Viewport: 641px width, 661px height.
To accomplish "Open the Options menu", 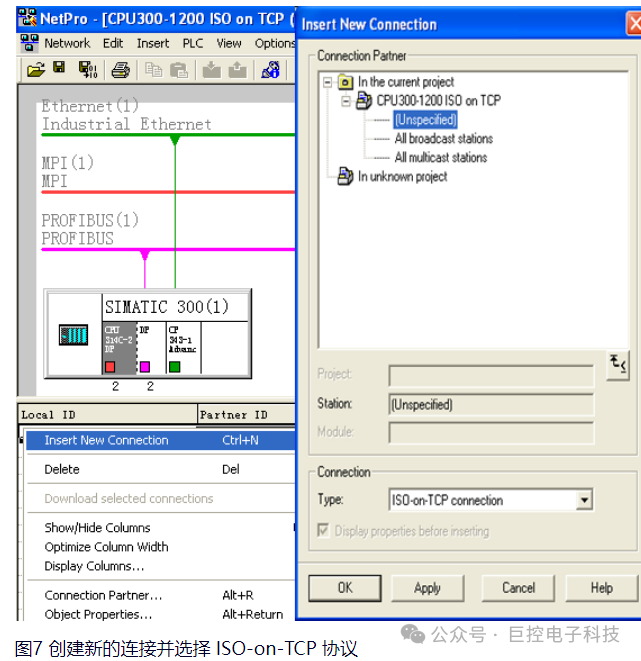I will point(274,43).
